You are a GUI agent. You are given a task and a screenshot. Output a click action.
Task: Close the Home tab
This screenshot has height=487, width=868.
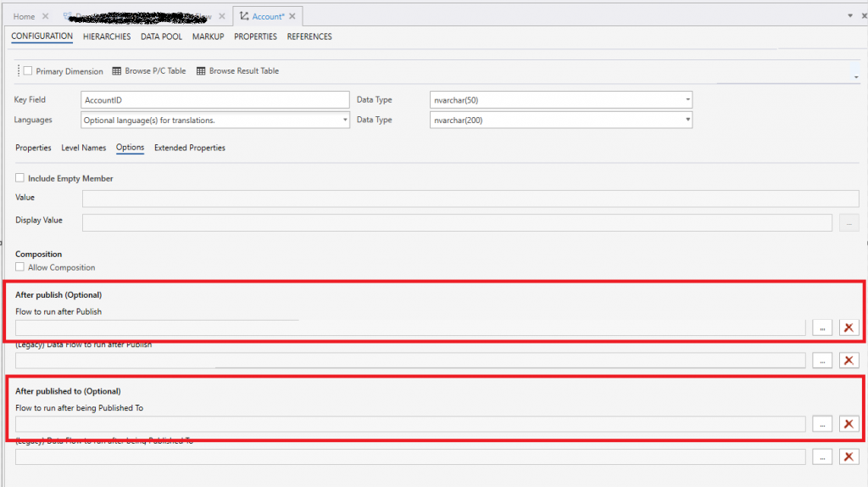click(x=46, y=16)
